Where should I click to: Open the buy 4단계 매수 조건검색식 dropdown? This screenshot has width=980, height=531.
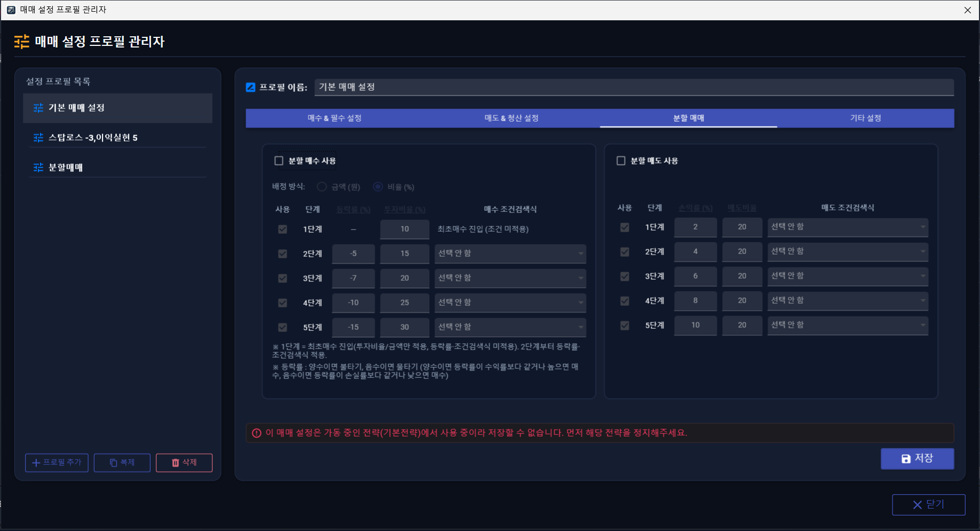tap(510, 303)
